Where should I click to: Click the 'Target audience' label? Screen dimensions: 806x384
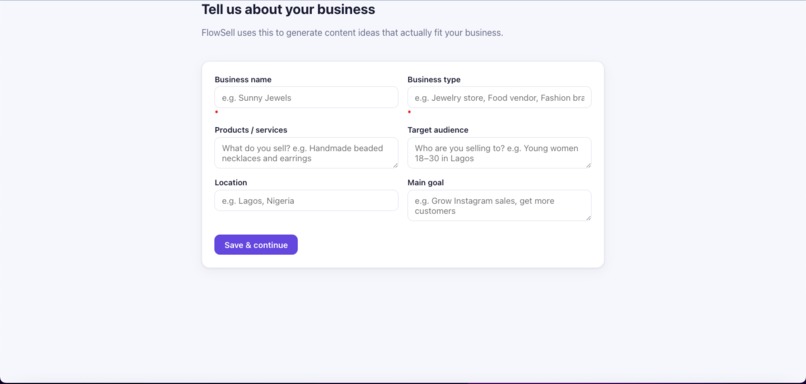[438, 130]
